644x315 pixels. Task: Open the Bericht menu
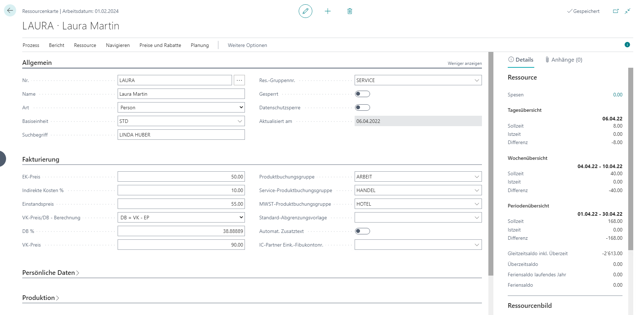tap(57, 45)
